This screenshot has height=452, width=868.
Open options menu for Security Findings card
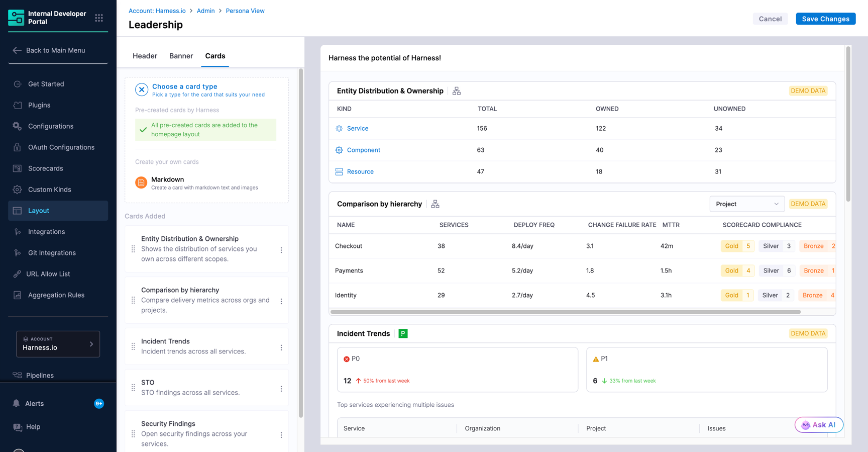click(x=281, y=435)
